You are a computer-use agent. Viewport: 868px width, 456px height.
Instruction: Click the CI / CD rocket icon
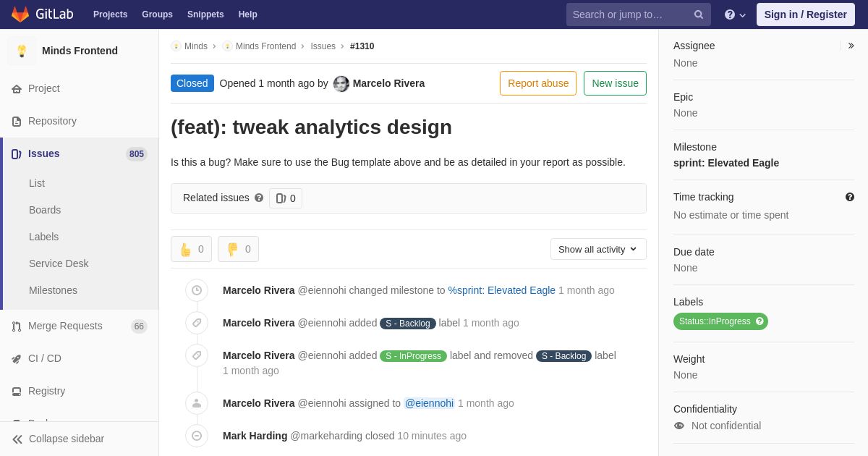(17, 359)
